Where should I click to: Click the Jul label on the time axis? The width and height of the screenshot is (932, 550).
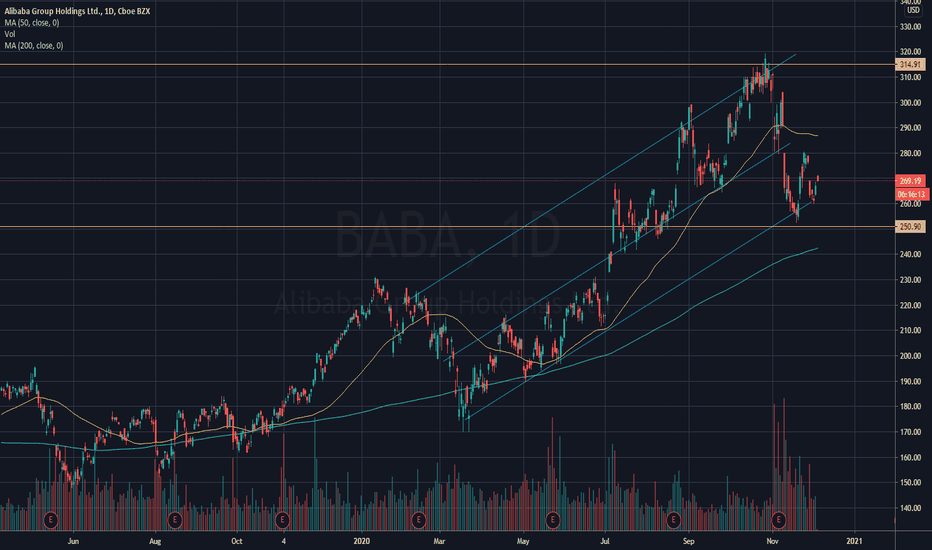click(605, 541)
